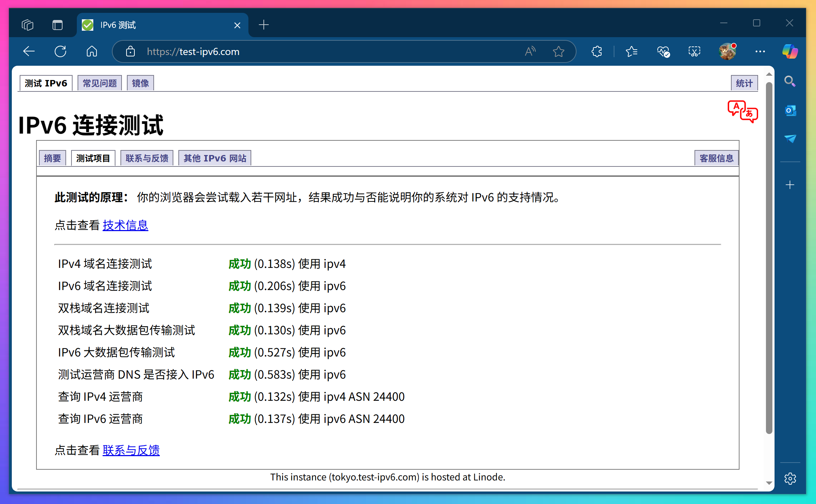Start read aloud for this page
The height and width of the screenshot is (504, 816).
(x=530, y=51)
